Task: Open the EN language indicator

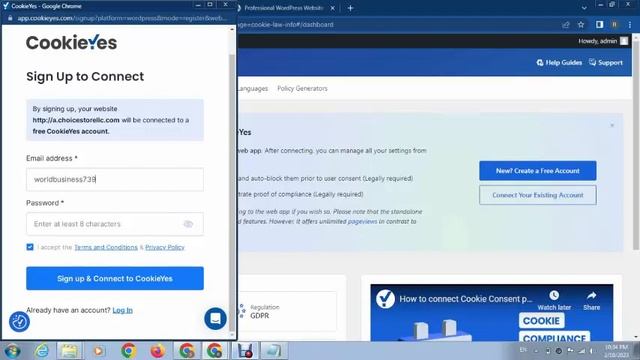Action: 523,350
